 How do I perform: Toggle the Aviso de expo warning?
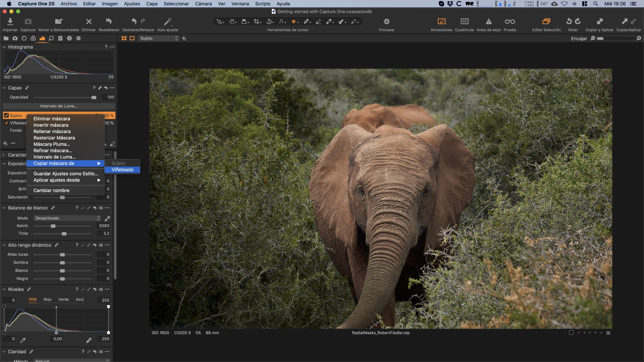click(x=489, y=21)
